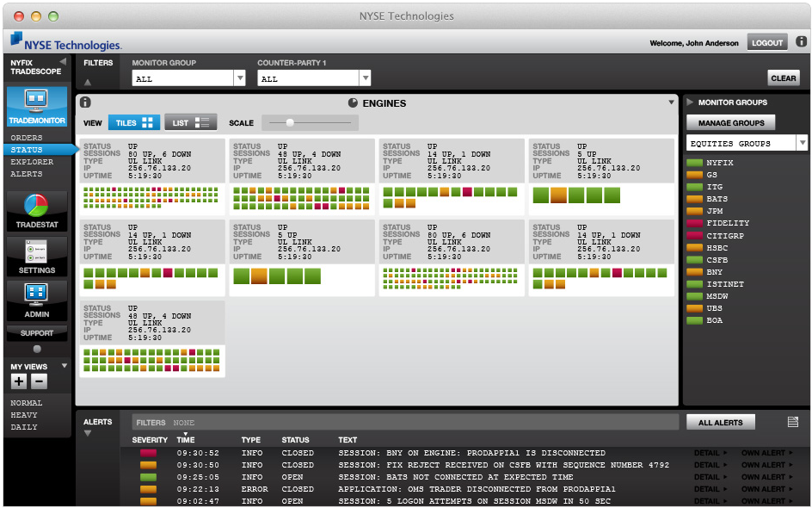Open Explorer from sidebar menu
Screen dimensions: 812x508
(32, 162)
